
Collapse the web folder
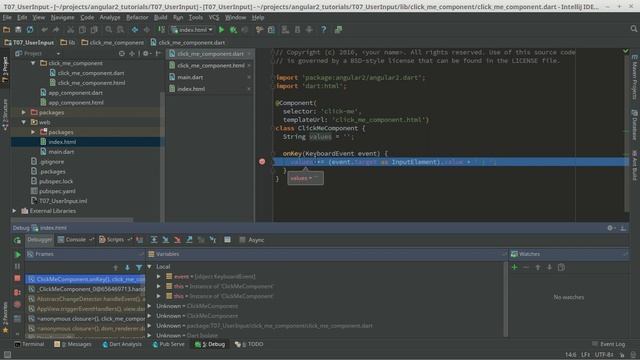(x=24, y=122)
